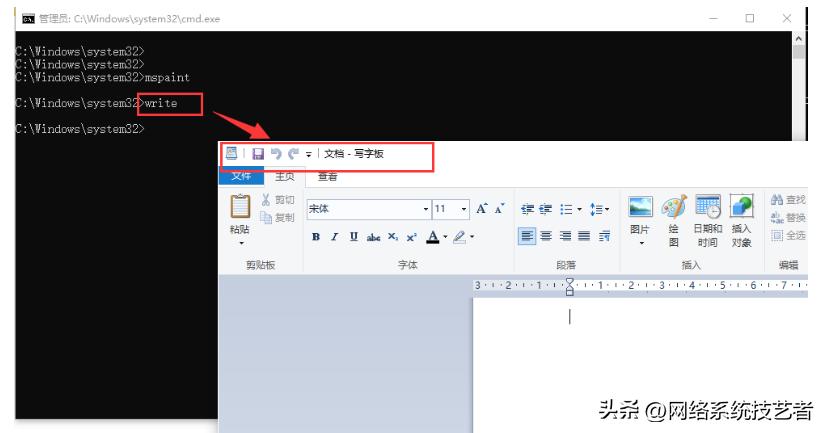
Task: Toggle italic formatting
Action: (335, 237)
